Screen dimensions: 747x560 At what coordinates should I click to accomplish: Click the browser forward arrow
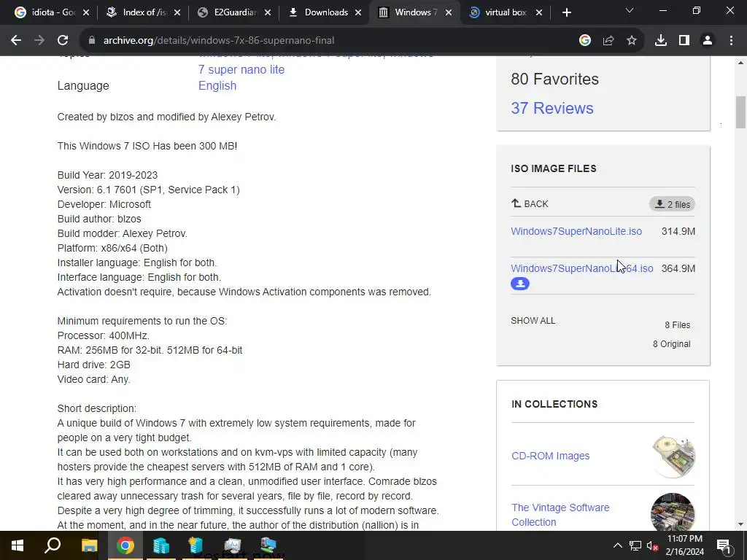pos(39,41)
